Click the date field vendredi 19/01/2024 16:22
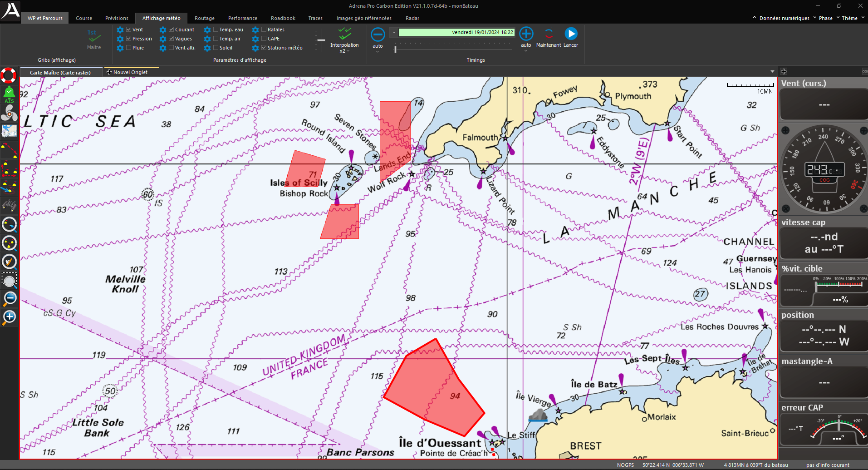This screenshot has height=470, width=868. click(x=457, y=32)
